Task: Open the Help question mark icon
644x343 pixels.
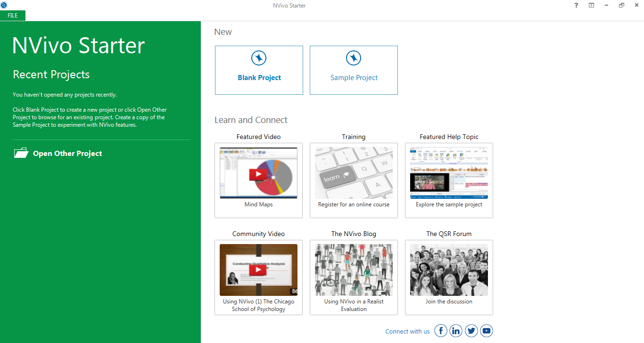Action: (576, 5)
